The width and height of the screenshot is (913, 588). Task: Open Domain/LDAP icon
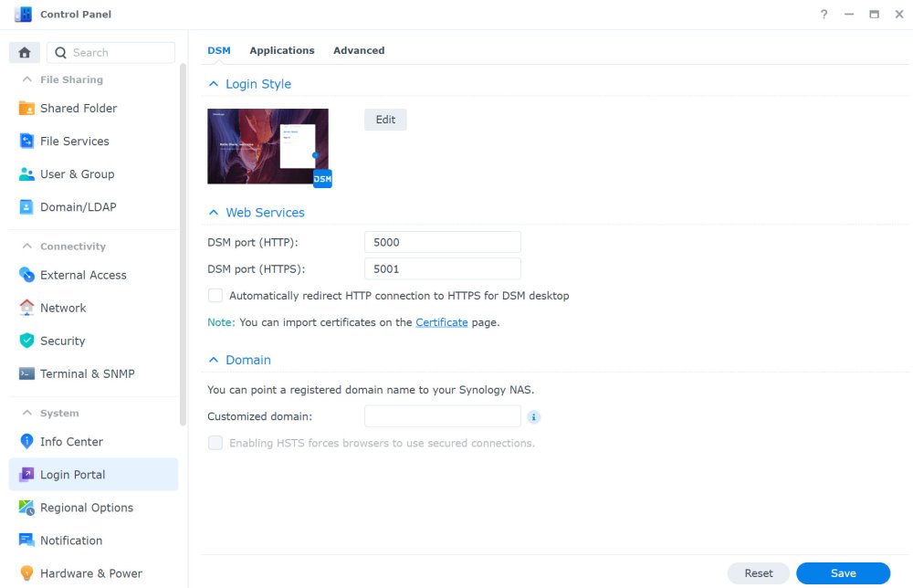26,206
